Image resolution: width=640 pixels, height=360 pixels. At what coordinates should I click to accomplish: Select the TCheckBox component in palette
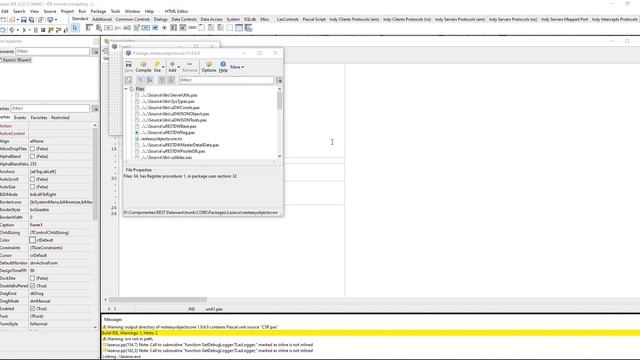click(x=155, y=28)
